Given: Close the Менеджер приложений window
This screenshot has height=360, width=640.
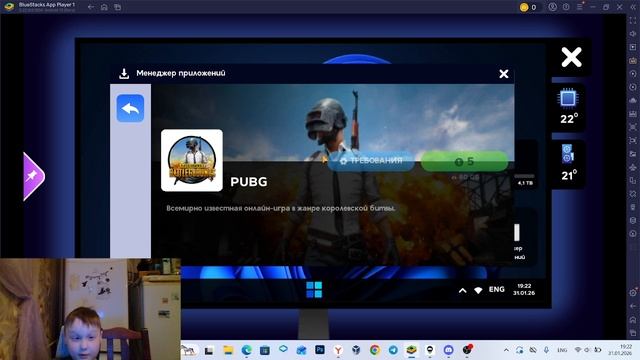Looking at the screenshot, I should click(504, 73).
